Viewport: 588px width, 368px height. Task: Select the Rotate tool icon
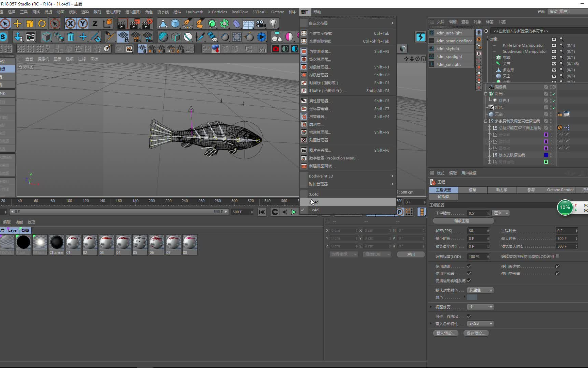pyautogui.click(x=42, y=24)
